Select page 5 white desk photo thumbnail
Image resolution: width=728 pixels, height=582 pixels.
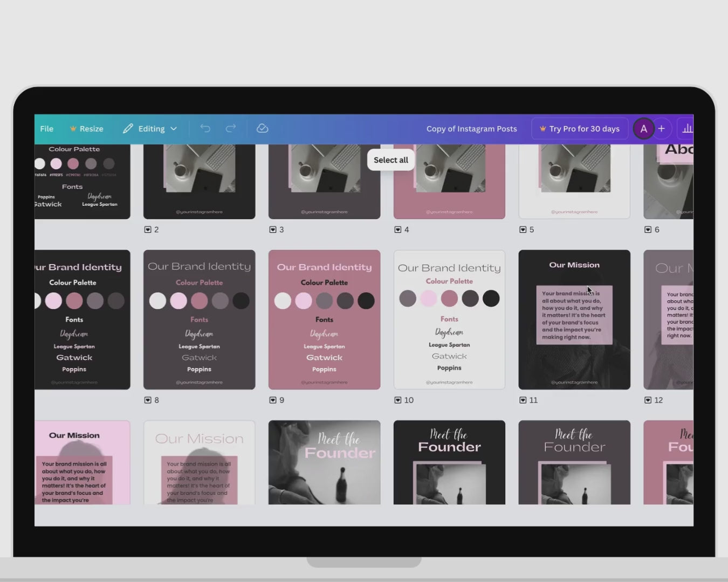[x=574, y=182]
